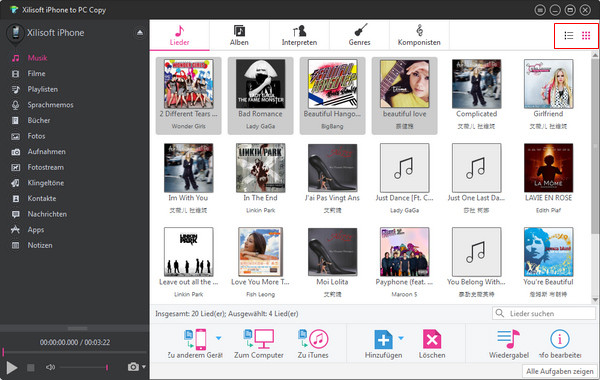Click the Xilisoft iPhone device icon
This screenshot has height=380, width=600.
[x=15, y=34]
